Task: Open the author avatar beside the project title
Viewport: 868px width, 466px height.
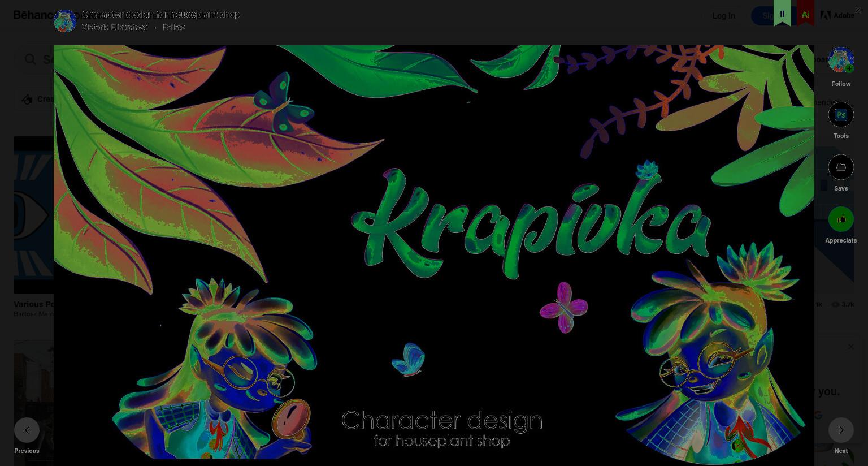Action: [x=65, y=21]
